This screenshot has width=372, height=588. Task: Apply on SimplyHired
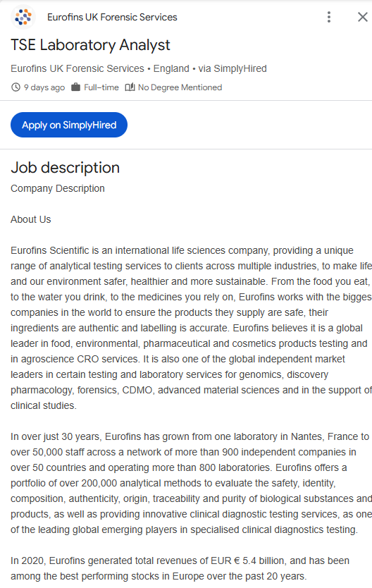tap(69, 125)
